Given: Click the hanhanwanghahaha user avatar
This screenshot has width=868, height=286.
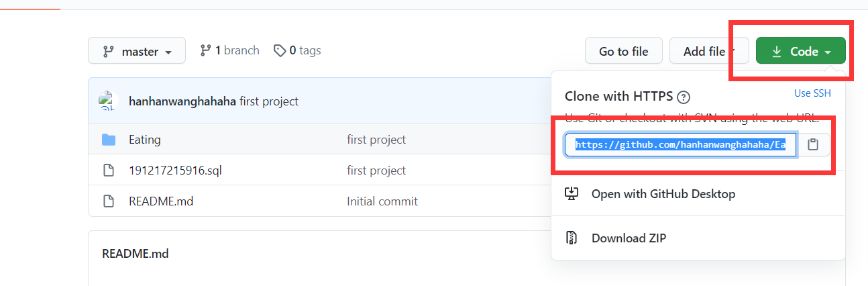Looking at the screenshot, I should coord(107,101).
